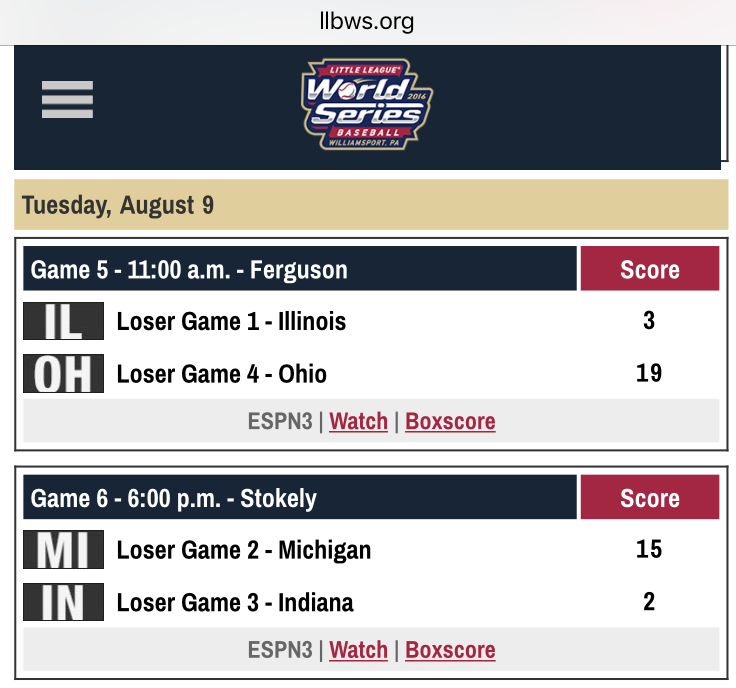Open the hamburger menu icon
The image size is (736, 688).
click(x=67, y=99)
